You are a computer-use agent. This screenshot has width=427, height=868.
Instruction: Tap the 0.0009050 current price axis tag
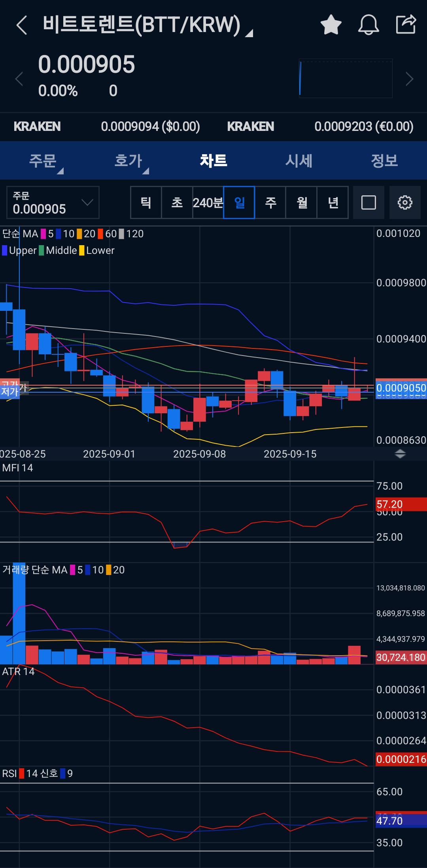pyautogui.click(x=401, y=388)
